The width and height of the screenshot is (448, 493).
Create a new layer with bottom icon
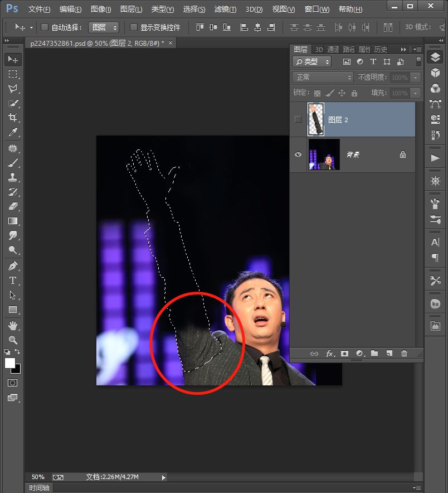tap(389, 354)
